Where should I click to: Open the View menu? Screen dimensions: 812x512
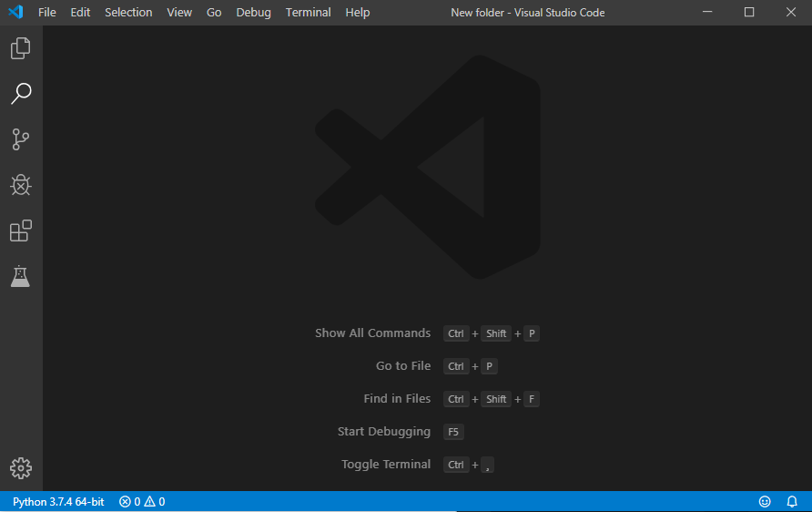(179, 13)
